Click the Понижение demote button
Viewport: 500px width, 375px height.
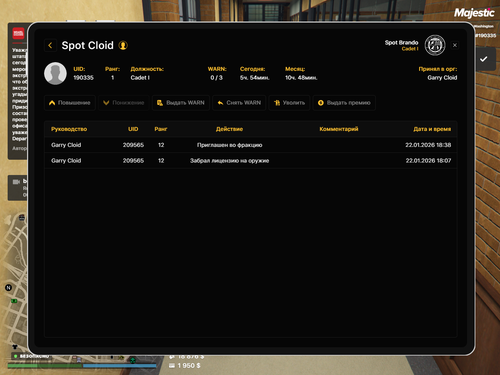pyautogui.click(x=124, y=103)
